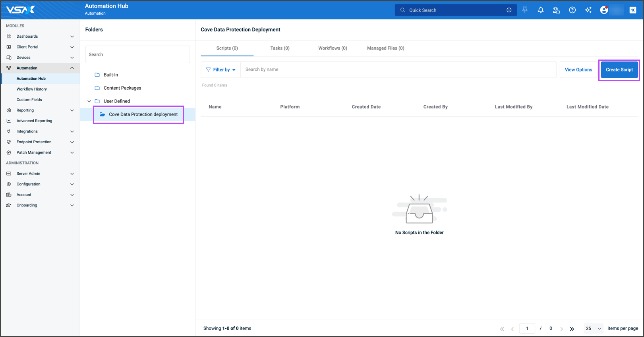
Task: Click the View Options button
Action: point(578,70)
